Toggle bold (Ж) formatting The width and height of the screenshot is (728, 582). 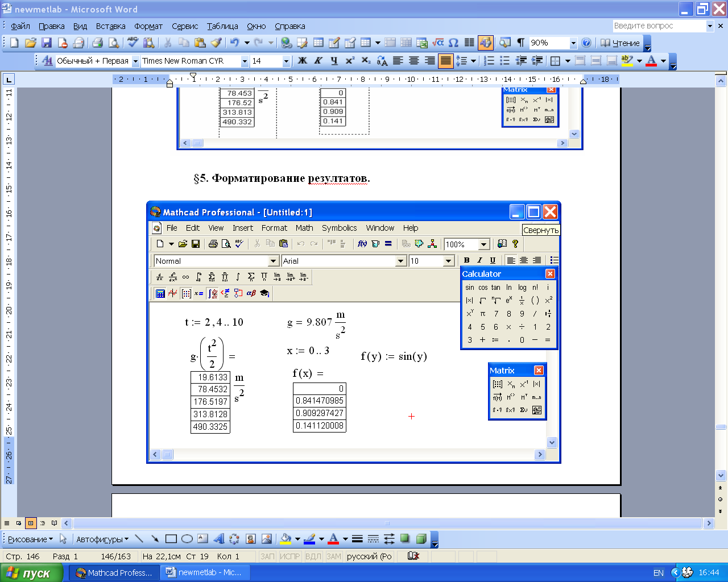click(302, 61)
